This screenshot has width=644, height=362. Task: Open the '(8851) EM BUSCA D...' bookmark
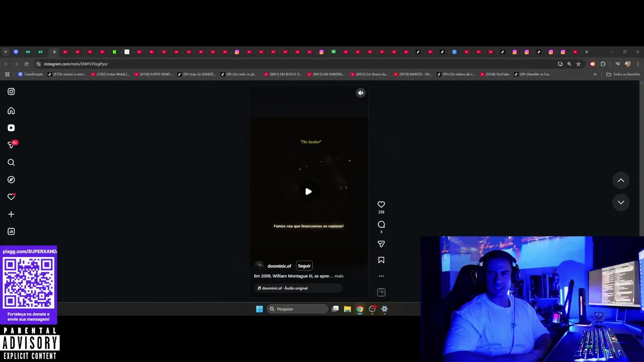[x=283, y=74]
